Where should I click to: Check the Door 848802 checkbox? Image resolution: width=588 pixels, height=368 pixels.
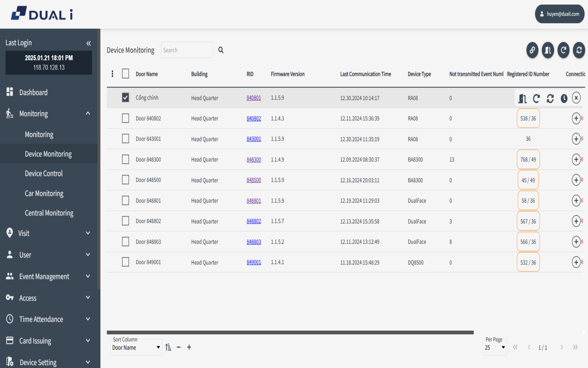point(125,221)
